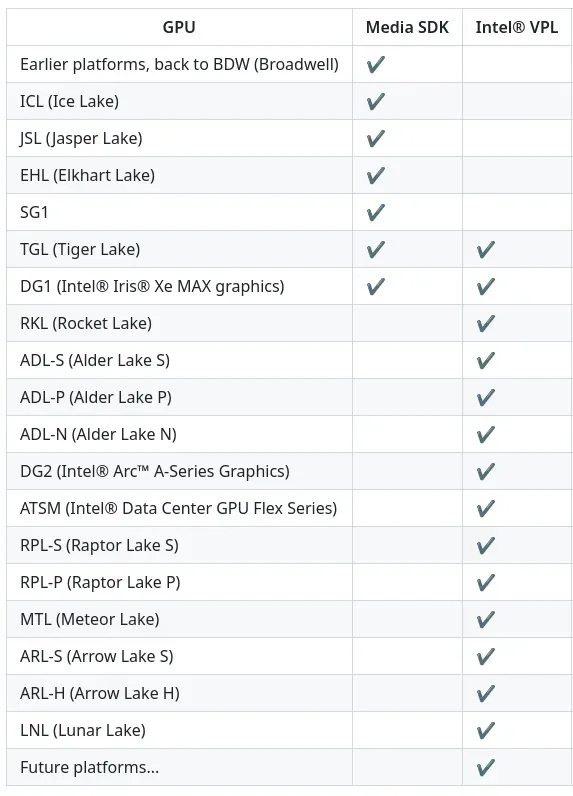This screenshot has width=573, height=796.
Task: Select the ADL-S (Alder Lake S) cell
Action: pos(179,360)
